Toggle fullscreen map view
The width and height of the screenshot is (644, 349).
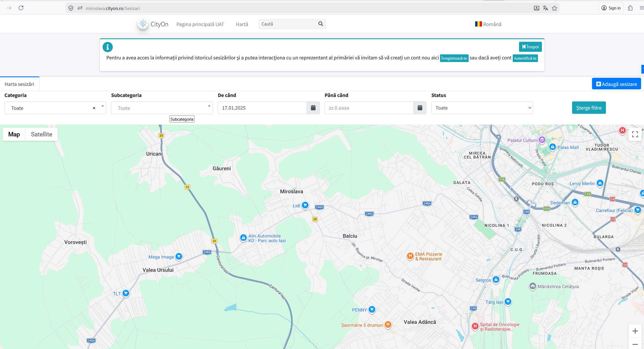pyautogui.click(x=635, y=134)
